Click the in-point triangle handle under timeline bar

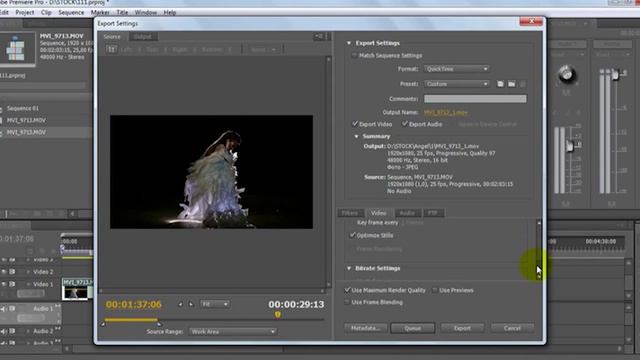103,324
